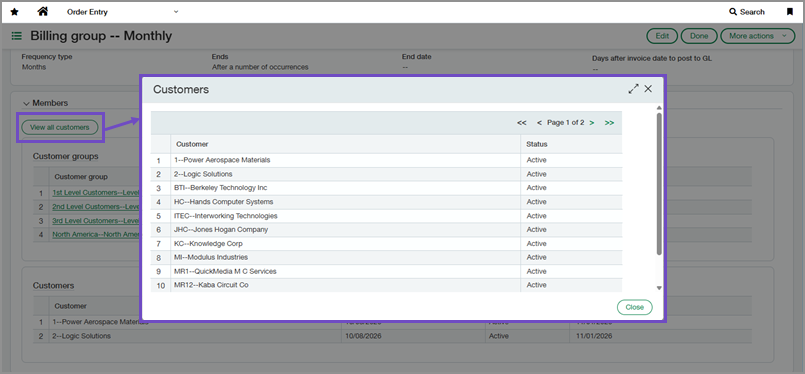Go to next page of customers list

[592, 123]
